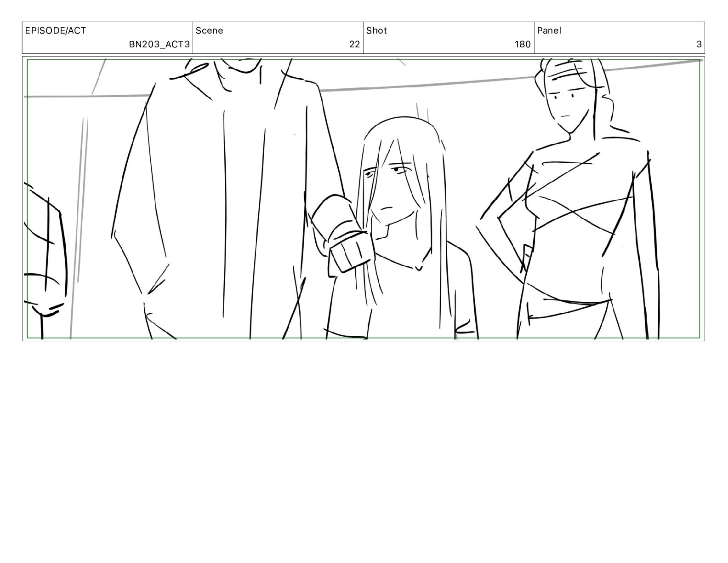
Task: Open the storyboard sketch panel image
Action: click(x=364, y=199)
